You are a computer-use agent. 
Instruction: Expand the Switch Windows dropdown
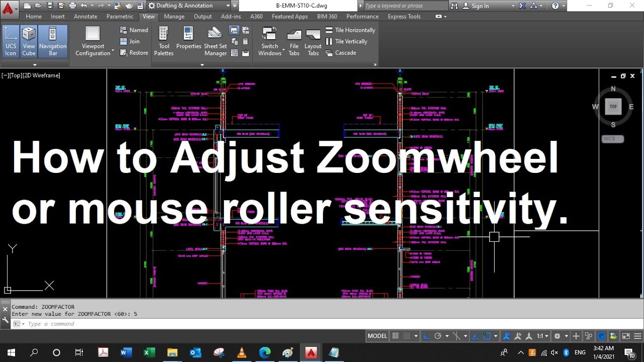click(283, 51)
